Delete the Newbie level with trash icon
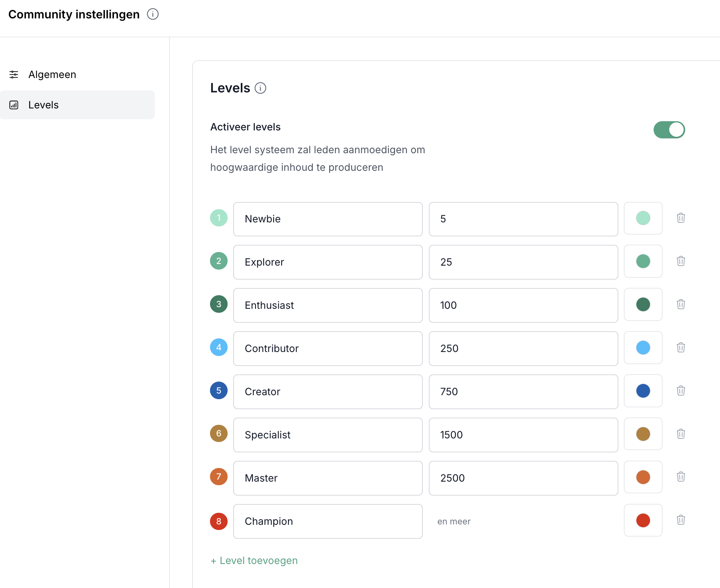The height and width of the screenshot is (588, 720). coord(681,218)
